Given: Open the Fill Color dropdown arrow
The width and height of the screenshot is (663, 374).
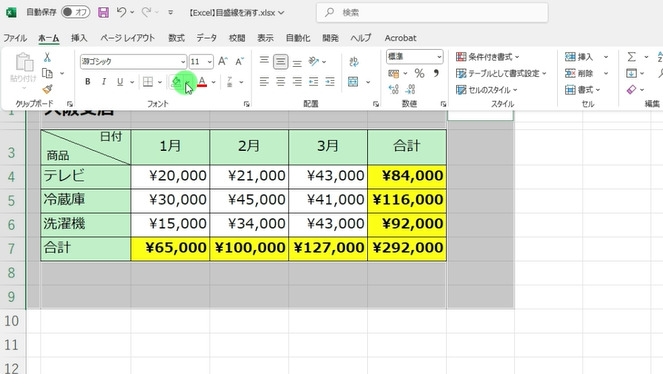Looking at the screenshot, I should [x=188, y=82].
